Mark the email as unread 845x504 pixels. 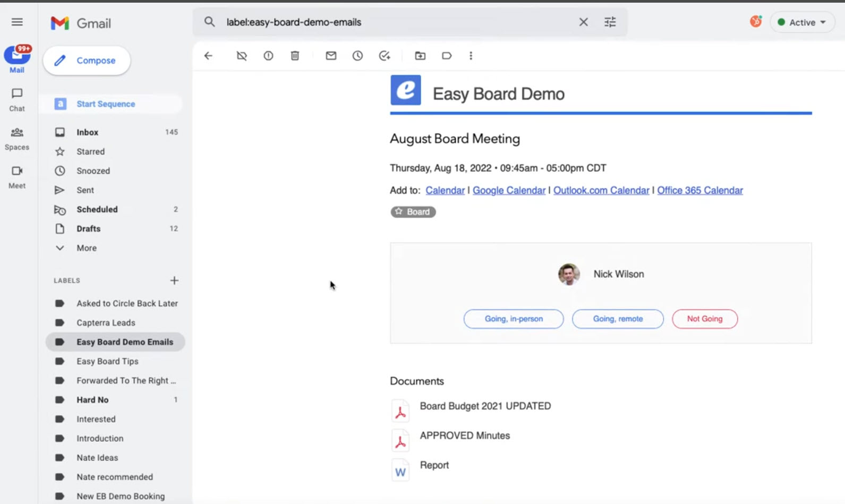pos(331,56)
